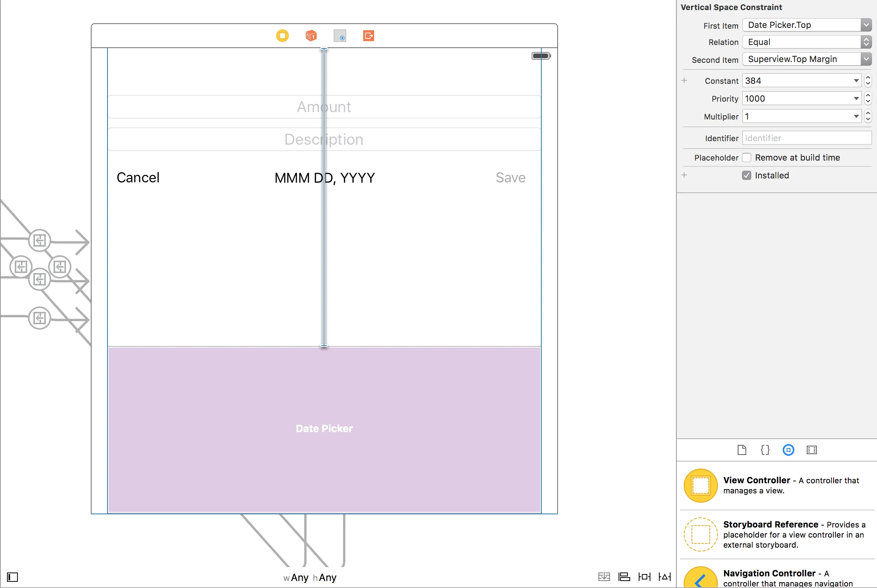Open the File Template library tab

click(742, 450)
